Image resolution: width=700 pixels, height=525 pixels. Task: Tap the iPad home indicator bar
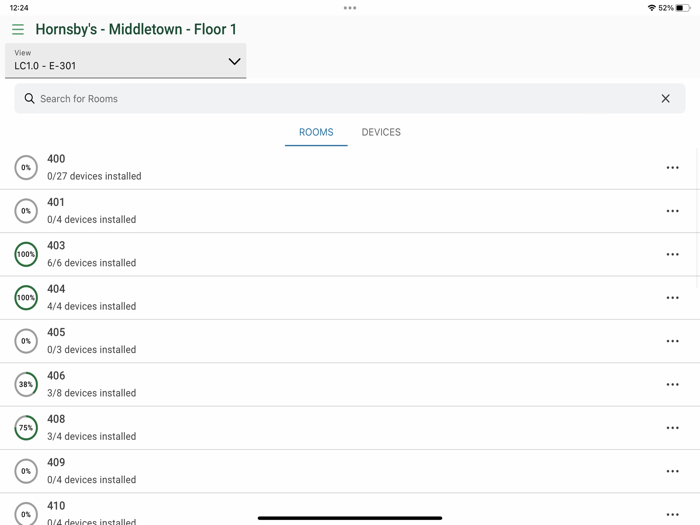click(x=350, y=518)
